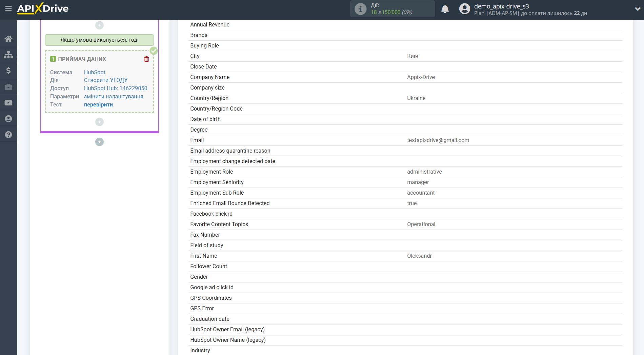
Task: Select the bounce detected value "true"
Action: pyautogui.click(x=412, y=203)
